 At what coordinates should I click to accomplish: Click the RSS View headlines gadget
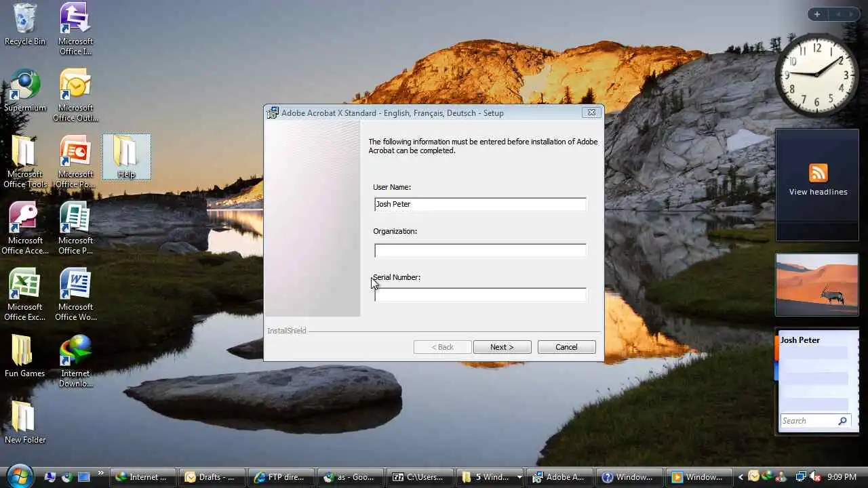(x=817, y=185)
